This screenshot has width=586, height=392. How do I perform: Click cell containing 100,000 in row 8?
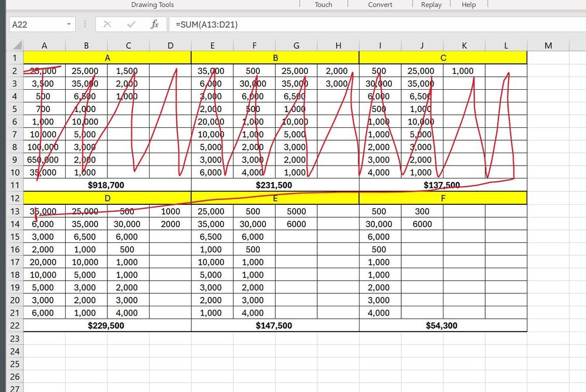(44, 147)
